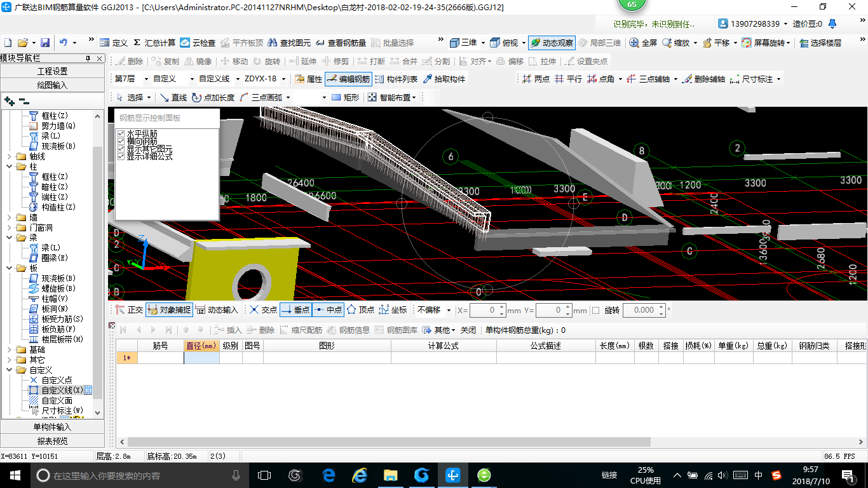
Task: Click the 查找图元 find element tool
Action: pos(289,43)
